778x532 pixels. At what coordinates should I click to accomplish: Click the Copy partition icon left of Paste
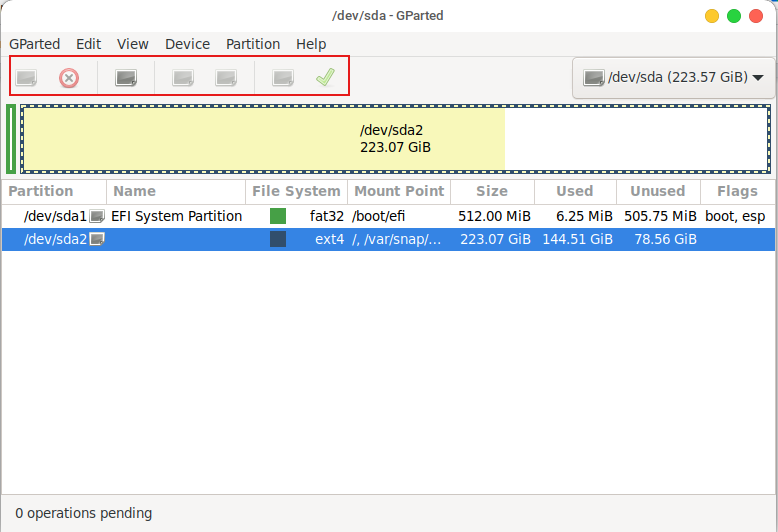pos(183,78)
